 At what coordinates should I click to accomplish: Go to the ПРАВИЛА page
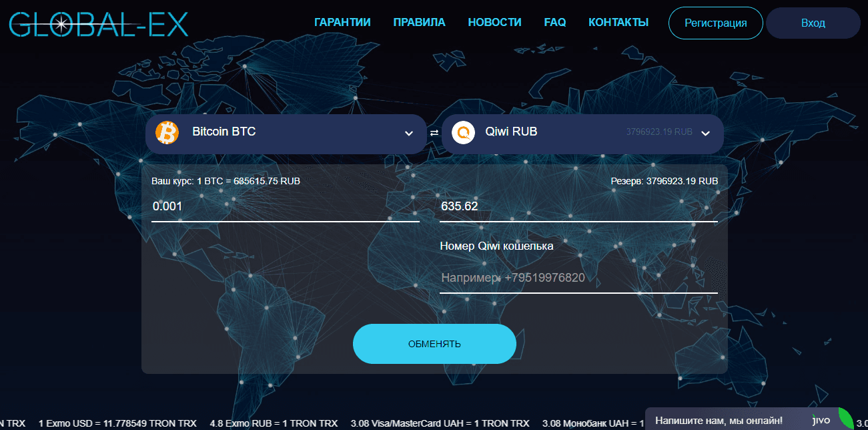(419, 22)
